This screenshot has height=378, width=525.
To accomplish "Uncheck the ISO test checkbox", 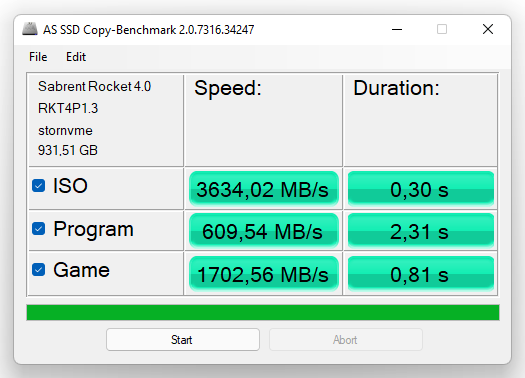I will click(39, 185).
